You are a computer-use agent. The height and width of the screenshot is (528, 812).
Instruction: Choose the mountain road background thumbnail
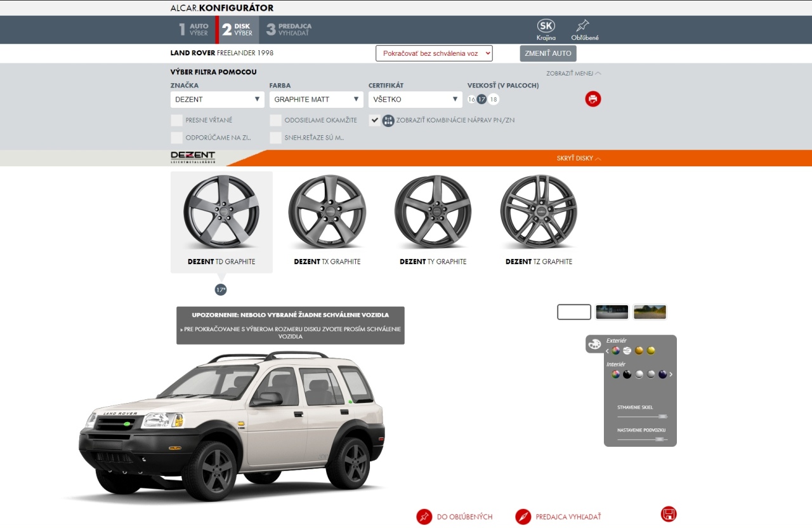650,312
